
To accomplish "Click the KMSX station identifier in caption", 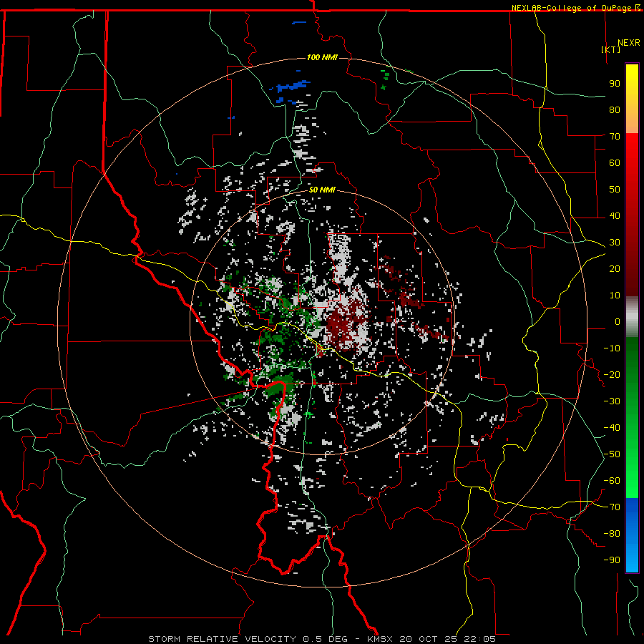I will (x=380, y=639).
